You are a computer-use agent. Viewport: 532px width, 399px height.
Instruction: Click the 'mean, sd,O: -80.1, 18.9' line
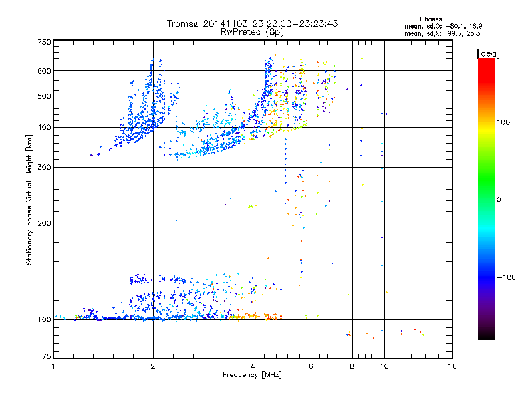click(443, 27)
